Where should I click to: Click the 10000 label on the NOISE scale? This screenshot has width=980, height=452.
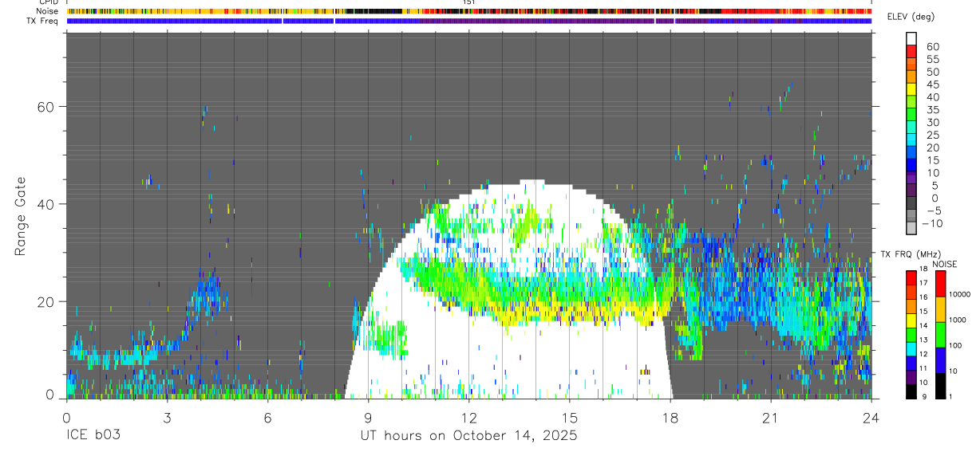pos(958,294)
